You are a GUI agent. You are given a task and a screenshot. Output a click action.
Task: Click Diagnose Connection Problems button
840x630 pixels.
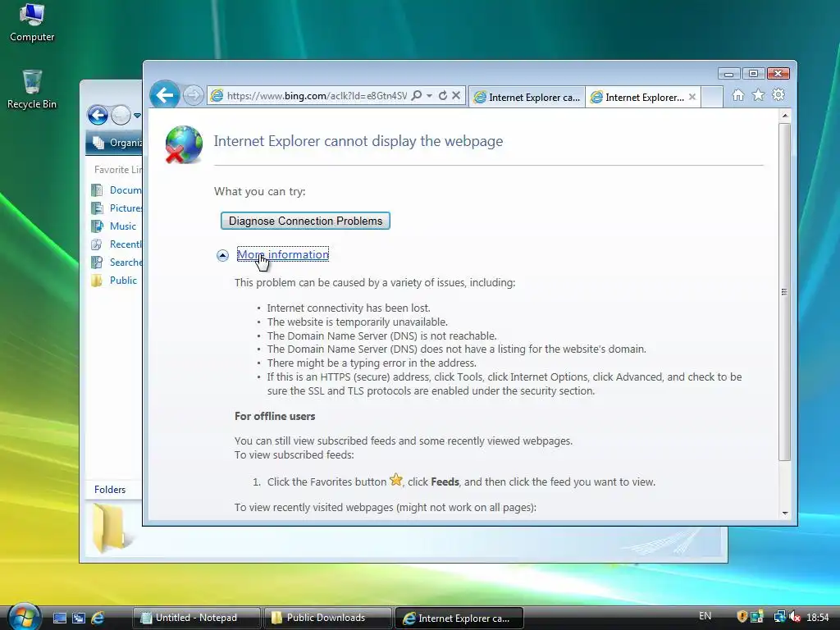pyautogui.click(x=305, y=221)
